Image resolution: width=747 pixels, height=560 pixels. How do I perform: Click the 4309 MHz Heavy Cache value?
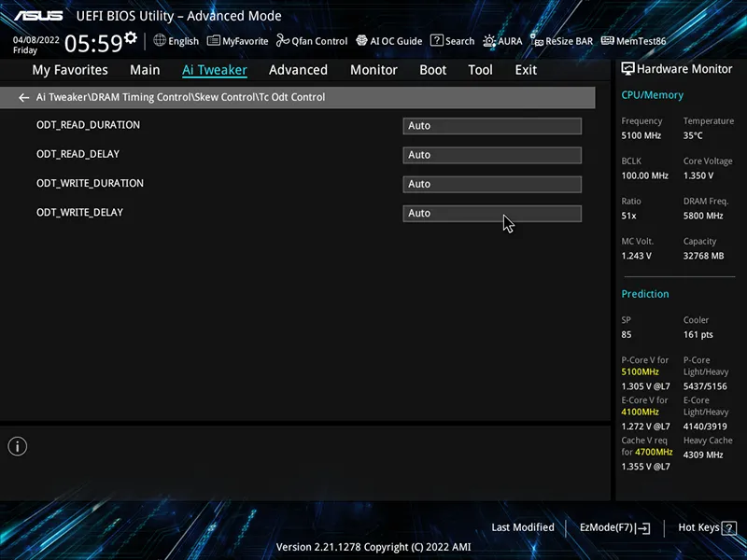pos(703,455)
